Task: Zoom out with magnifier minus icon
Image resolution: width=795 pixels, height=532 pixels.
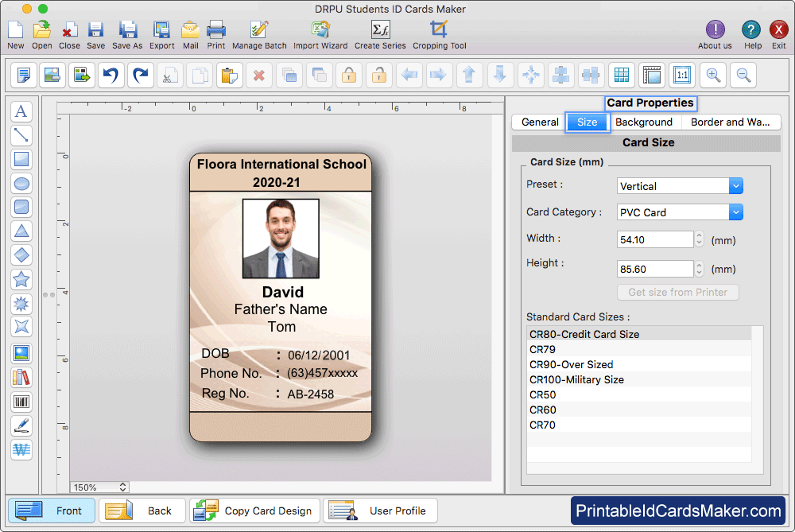Action: click(x=743, y=75)
